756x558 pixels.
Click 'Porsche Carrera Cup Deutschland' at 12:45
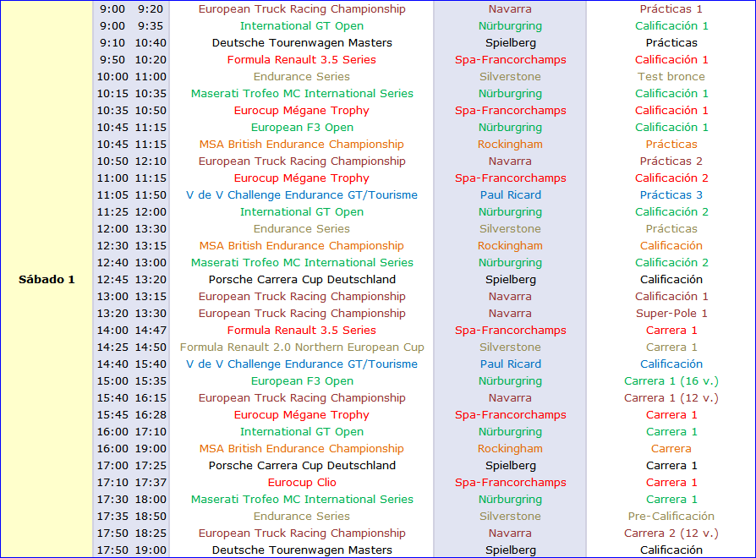click(302, 280)
